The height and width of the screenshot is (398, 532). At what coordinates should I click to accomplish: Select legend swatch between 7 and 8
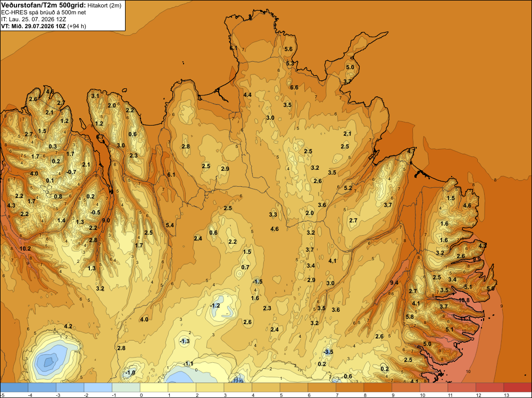point(350,387)
